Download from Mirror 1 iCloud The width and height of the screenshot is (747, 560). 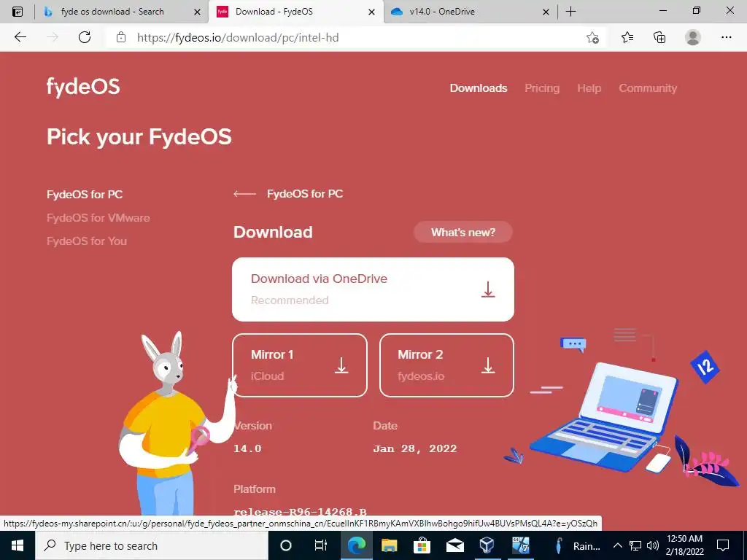coord(300,365)
